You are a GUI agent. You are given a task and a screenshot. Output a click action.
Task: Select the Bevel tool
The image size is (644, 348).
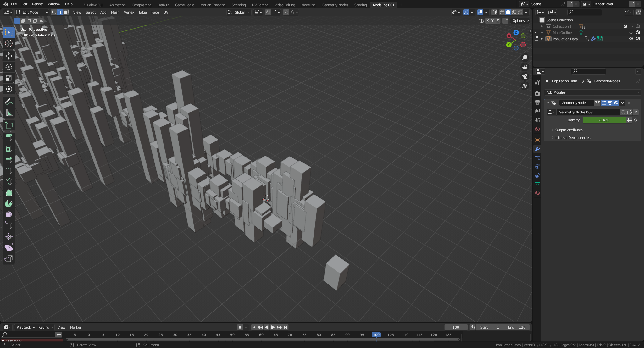(x=9, y=160)
